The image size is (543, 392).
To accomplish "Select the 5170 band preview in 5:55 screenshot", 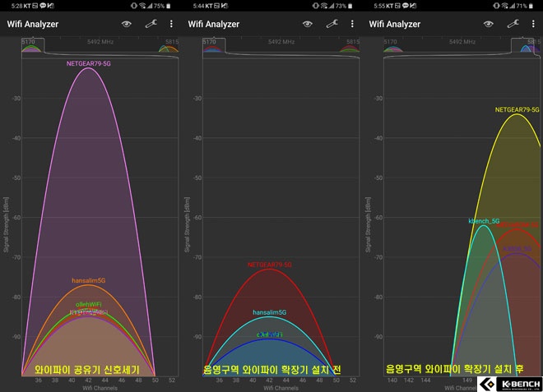I will coord(393,46).
